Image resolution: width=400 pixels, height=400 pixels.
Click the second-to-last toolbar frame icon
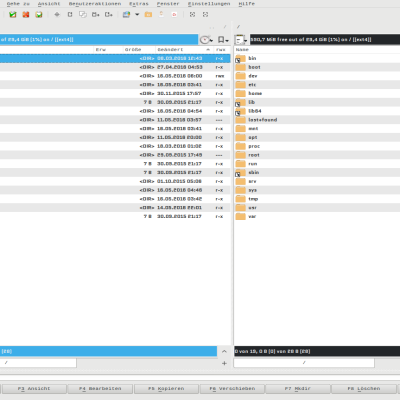tap(192, 15)
